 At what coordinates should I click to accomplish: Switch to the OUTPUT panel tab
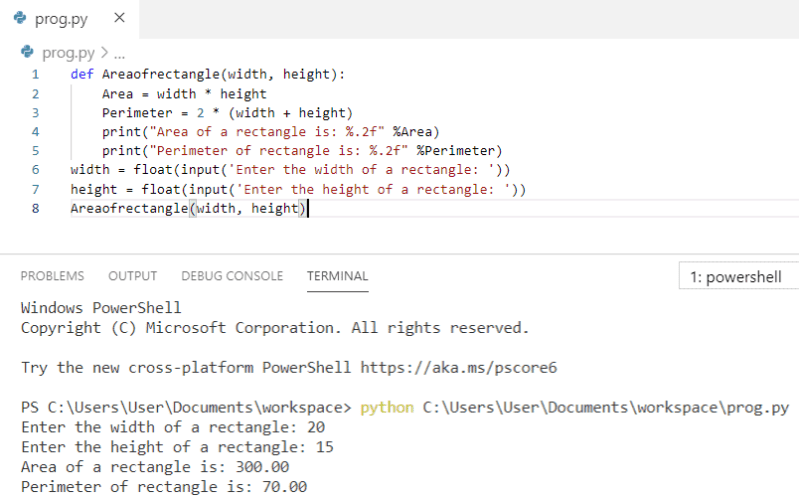[x=132, y=276]
